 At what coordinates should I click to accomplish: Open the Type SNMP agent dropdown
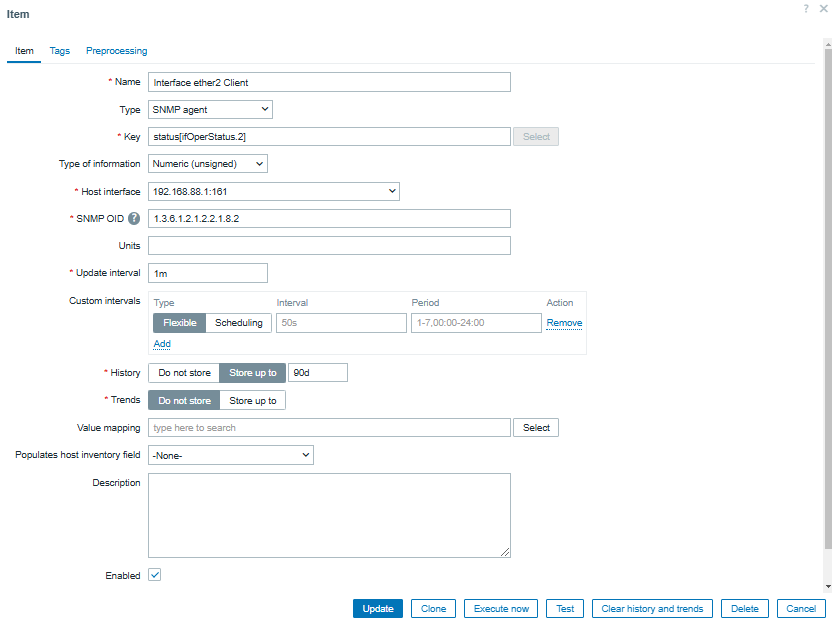(x=210, y=109)
